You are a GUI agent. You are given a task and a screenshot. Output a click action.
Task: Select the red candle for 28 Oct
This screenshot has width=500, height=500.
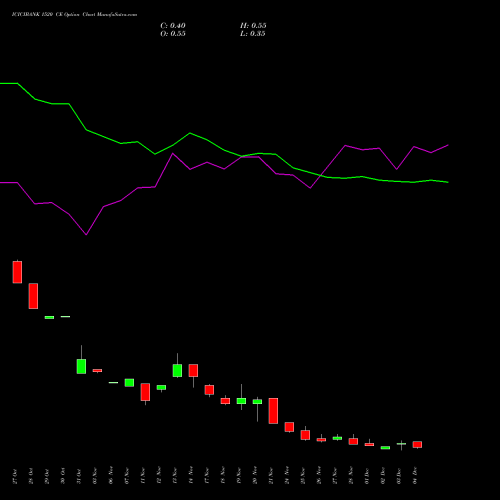tap(33, 296)
